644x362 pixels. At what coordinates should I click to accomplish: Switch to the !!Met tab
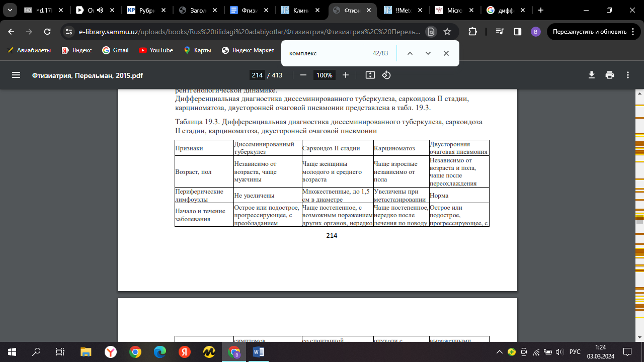pyautogui.click(x=404, y=10)
